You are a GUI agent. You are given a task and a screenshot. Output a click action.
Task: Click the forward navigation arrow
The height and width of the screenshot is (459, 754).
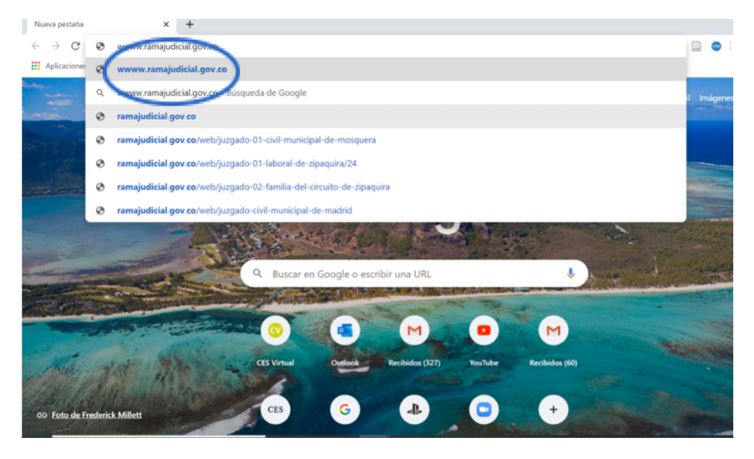[x=55, y=46]
